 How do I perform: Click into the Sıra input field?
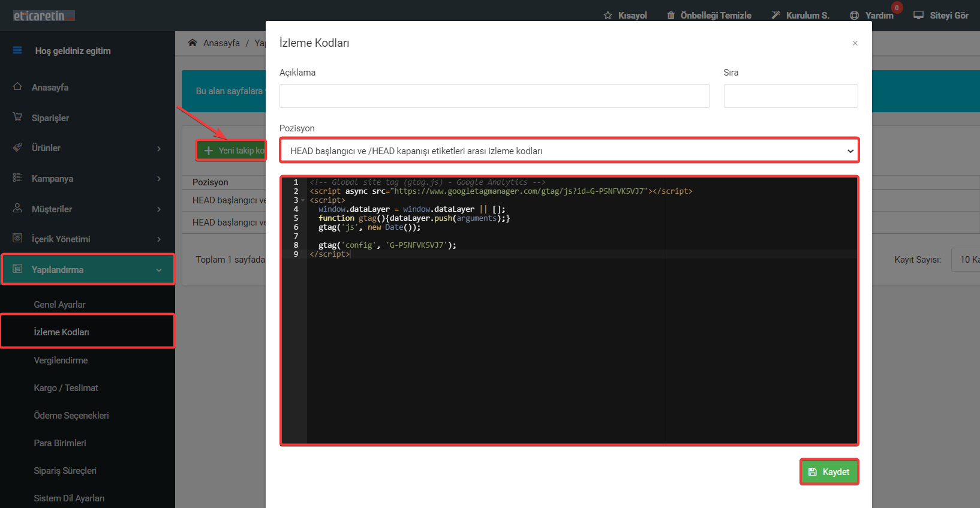pos(790,96)
